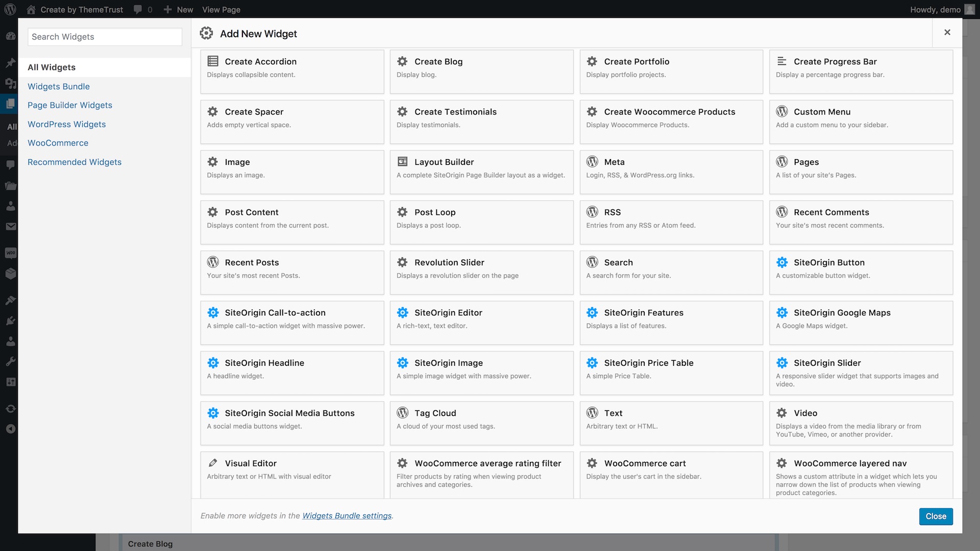980x551 pixels.
Task: Click the Add New Widget header gear icon
Action: (206, 33)
